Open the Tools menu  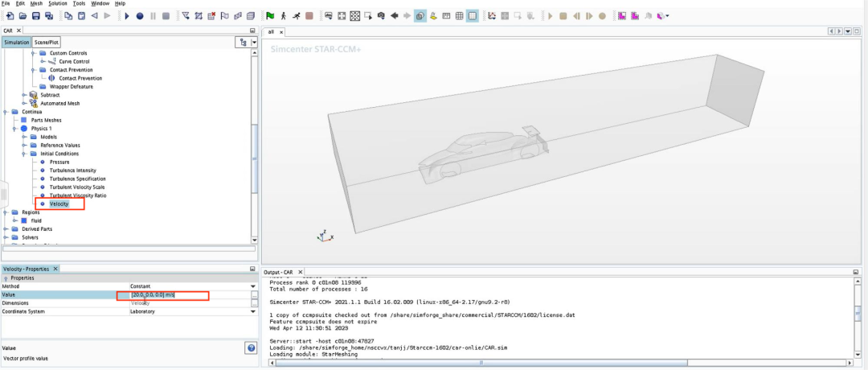click(79, 3)
